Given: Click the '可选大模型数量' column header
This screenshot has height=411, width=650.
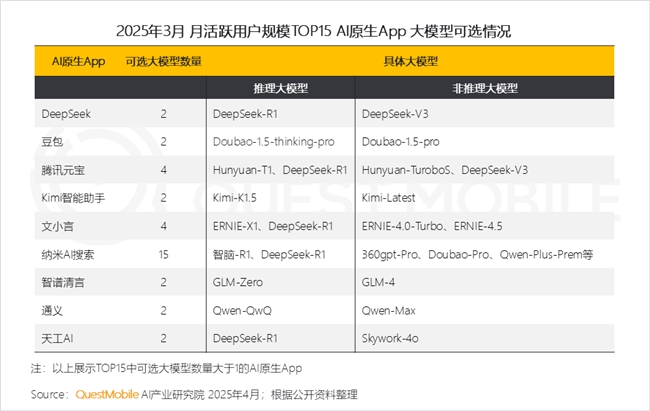Looking at the screenshot, I should click(x=163, y=61).
